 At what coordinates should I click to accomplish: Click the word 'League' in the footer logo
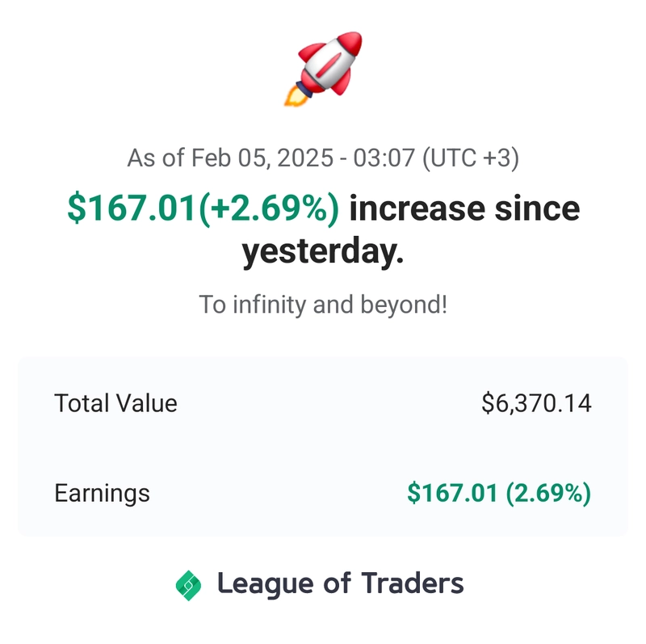point(266,585)
